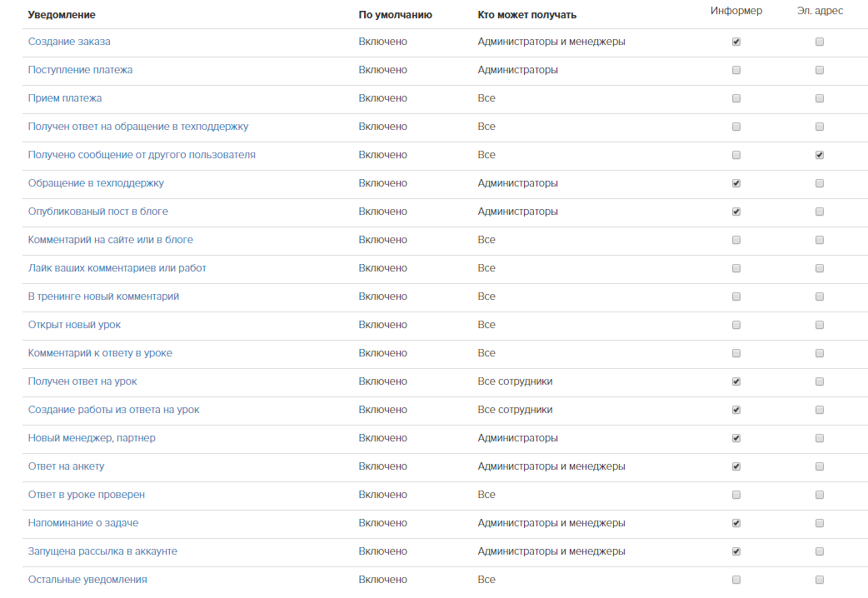The image size is (868, 598).
Task: Enable Информер for "Получен ответ на обращение в техподдержку"
Action: coord(736,127)
